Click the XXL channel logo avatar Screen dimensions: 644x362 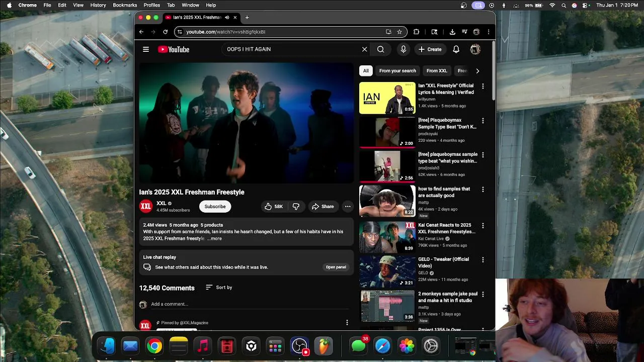(145, 206)
